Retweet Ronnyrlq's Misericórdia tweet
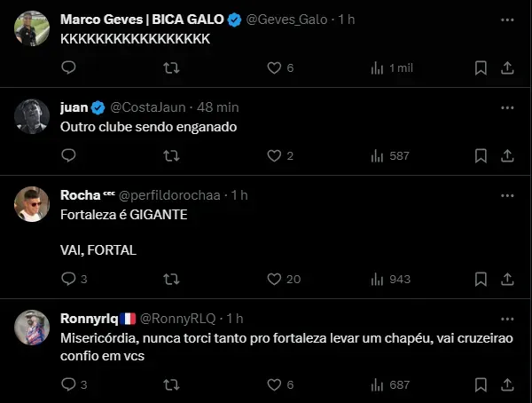 172,384
